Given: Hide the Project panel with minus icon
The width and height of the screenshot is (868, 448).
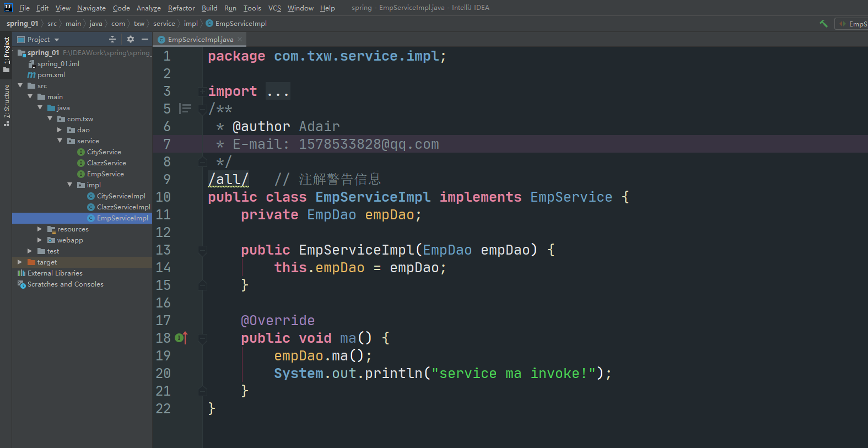Looking at the screenshot, I should click(x=145, y=39).
